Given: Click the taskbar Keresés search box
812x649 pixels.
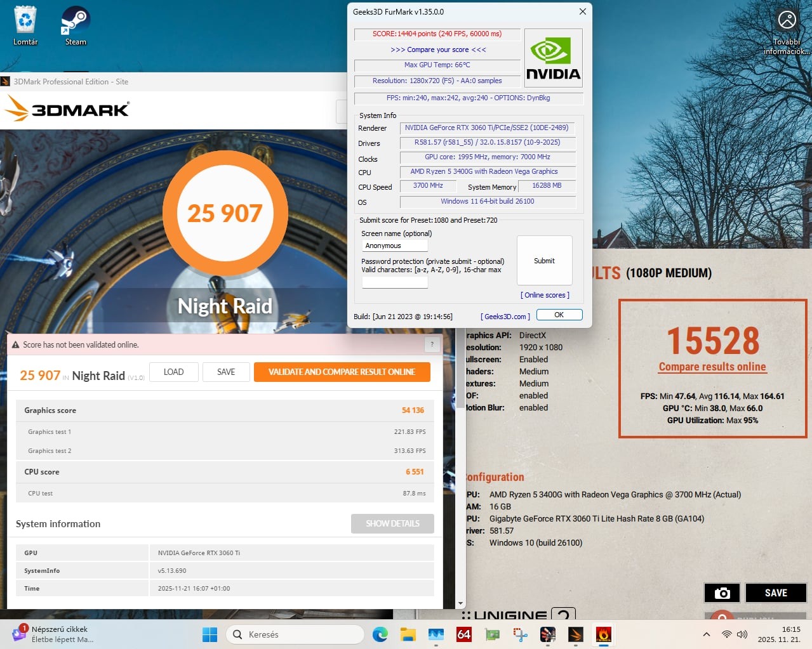Looking at the screenshot, I should click(295, 634).
